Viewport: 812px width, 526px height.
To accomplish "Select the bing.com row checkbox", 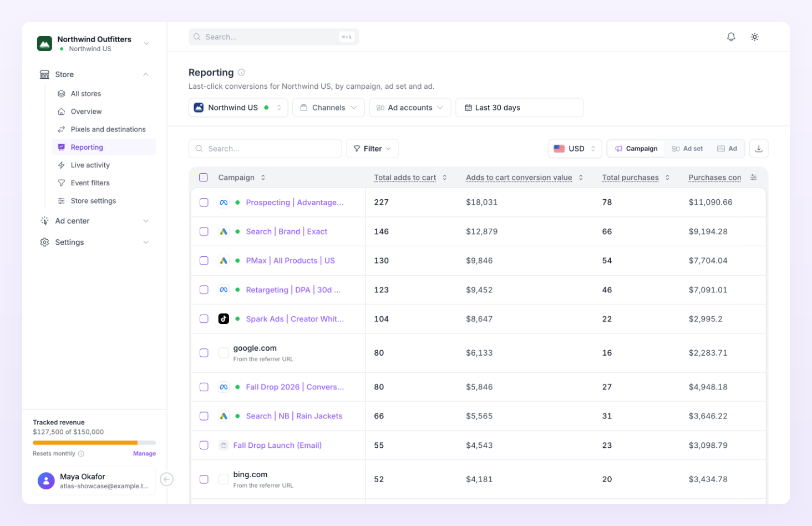I will tap(204, 479).
